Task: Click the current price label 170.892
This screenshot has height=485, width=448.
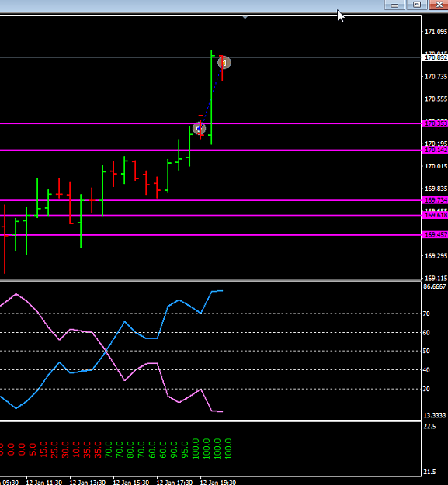Action: click(x=436, y=57)
